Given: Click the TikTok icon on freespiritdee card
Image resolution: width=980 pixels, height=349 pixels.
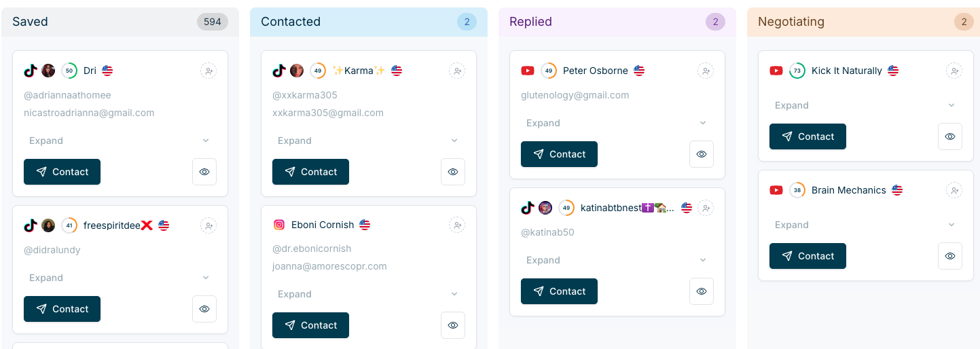Looking at the screenshot, I should click(x=31, y=225).
